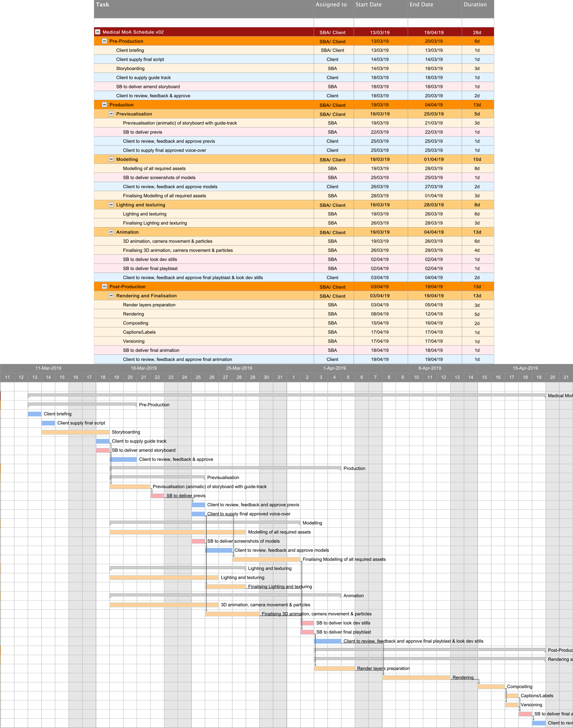Select SB to deliver final playblast row
The width and height of the screenshot is (573, 728).
point(294,268)
